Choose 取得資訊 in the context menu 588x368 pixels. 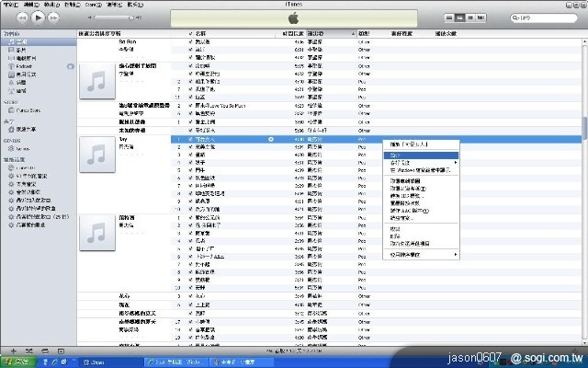pyautogui.click(x=395, y=155)
